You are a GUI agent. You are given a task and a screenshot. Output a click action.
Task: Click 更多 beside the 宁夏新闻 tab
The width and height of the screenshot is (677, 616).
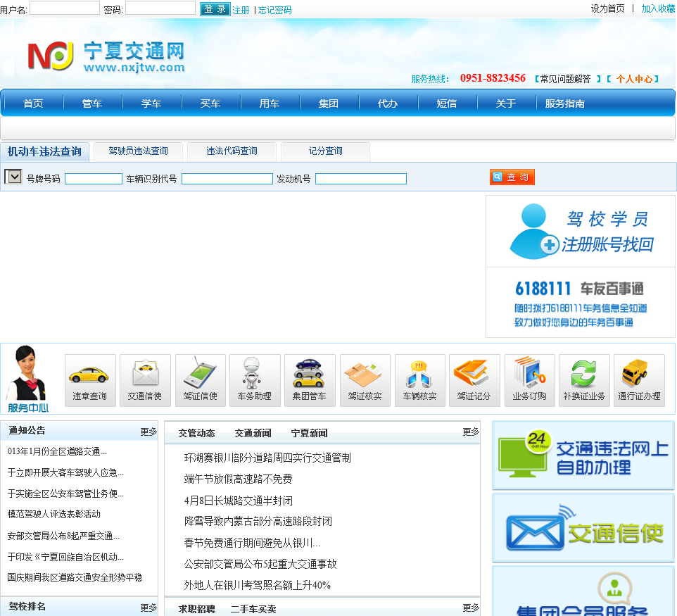click(471, 432)
